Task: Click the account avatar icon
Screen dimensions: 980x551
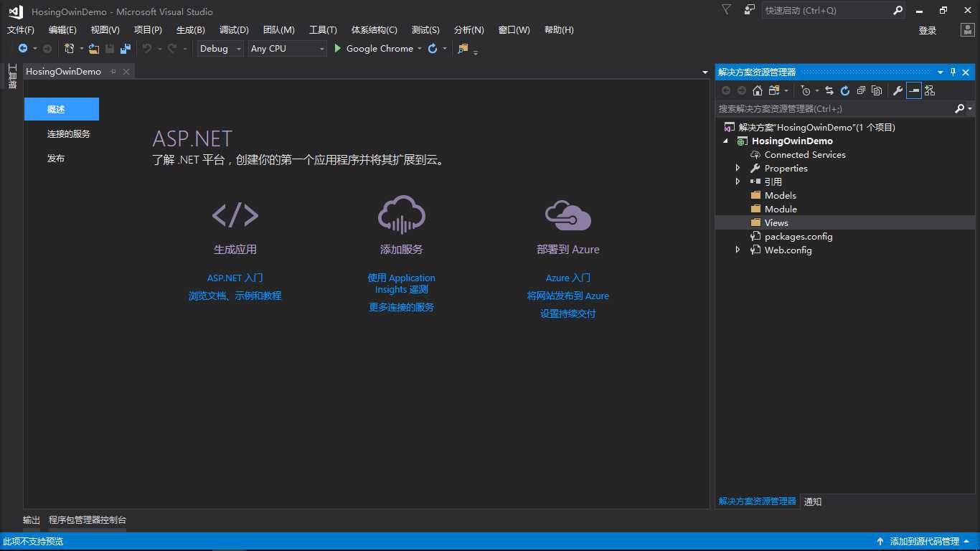Action: tap(968, 30)
